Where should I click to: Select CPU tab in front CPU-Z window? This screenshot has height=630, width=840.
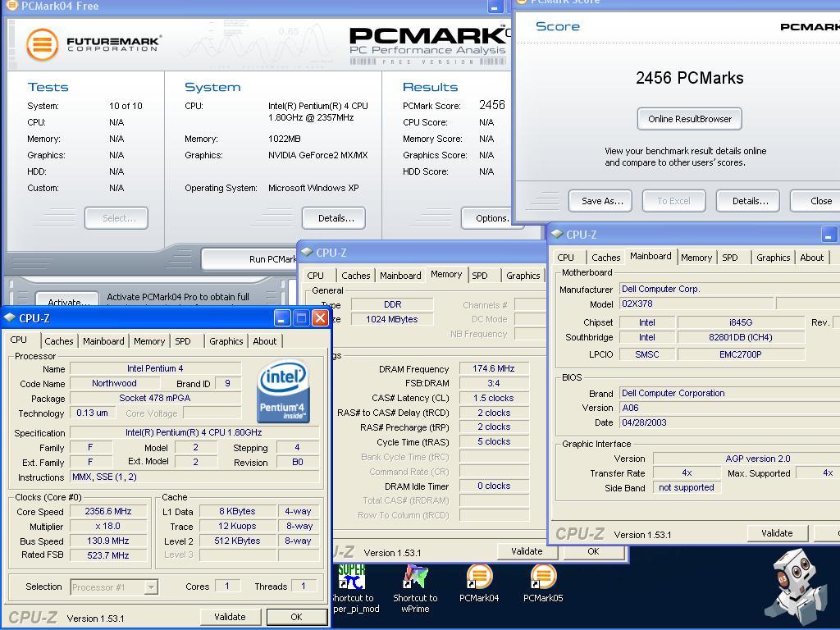[18, 340]
